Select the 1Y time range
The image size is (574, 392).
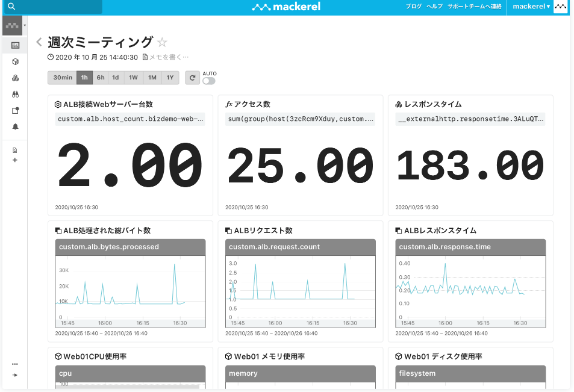tap(170, 78)
